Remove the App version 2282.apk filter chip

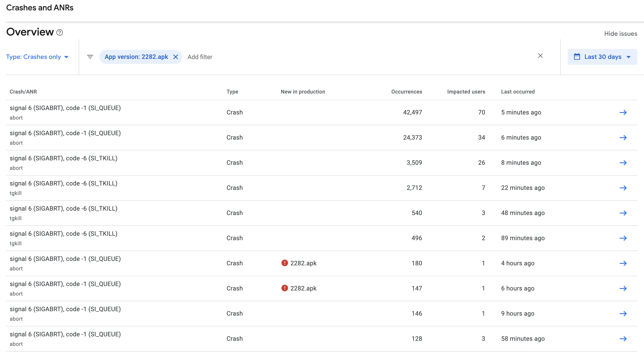pyautogui.click(x=176, y=57)
